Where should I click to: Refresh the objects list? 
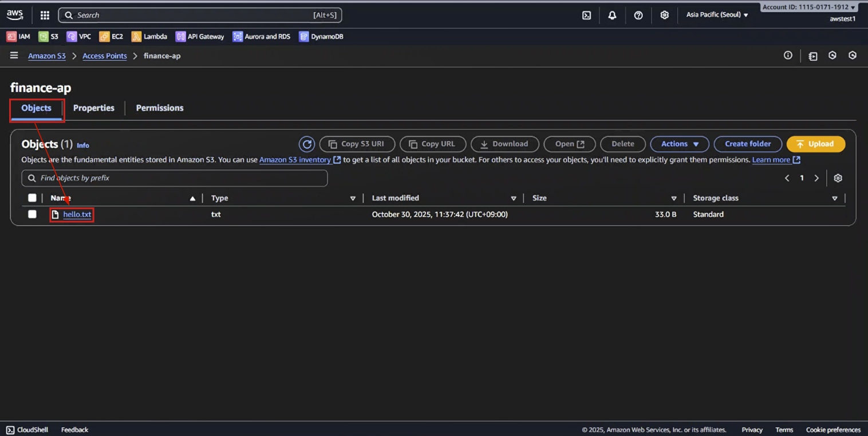click(x=307, y=144)
